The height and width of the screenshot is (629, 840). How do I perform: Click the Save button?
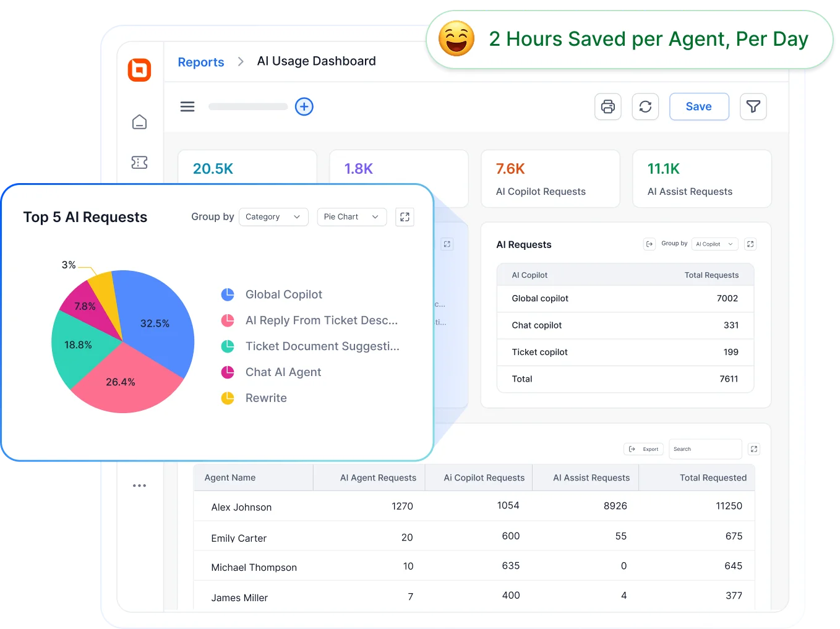pos(699,106)
